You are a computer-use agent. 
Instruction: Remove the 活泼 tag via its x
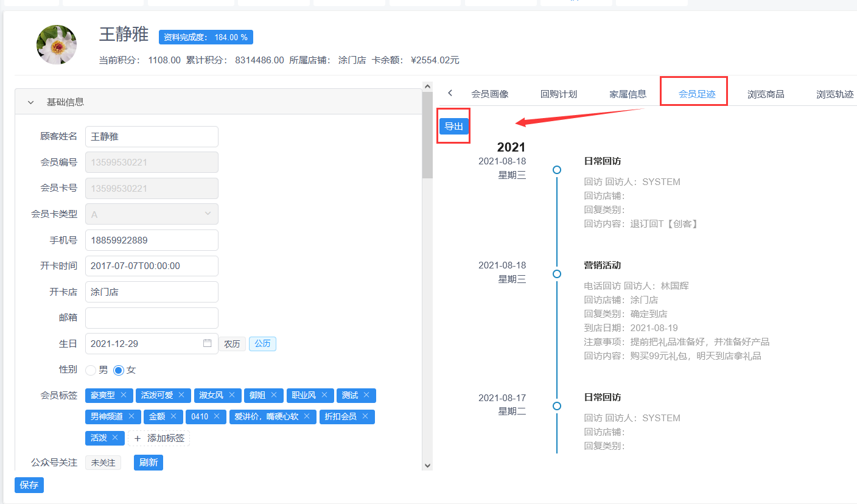point(115,438)
